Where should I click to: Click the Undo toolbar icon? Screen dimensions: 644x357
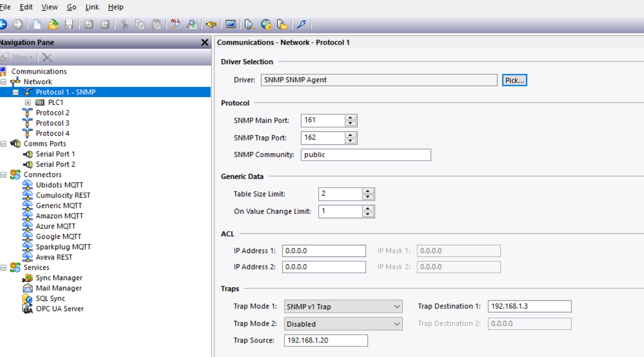pyautogui.click(x=89, y=24)
